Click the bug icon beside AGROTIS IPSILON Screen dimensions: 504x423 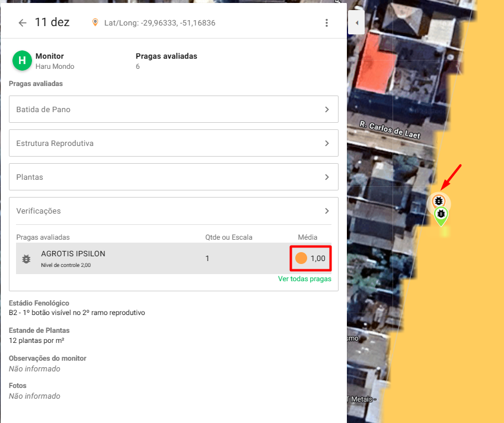(x=26, y=259)
